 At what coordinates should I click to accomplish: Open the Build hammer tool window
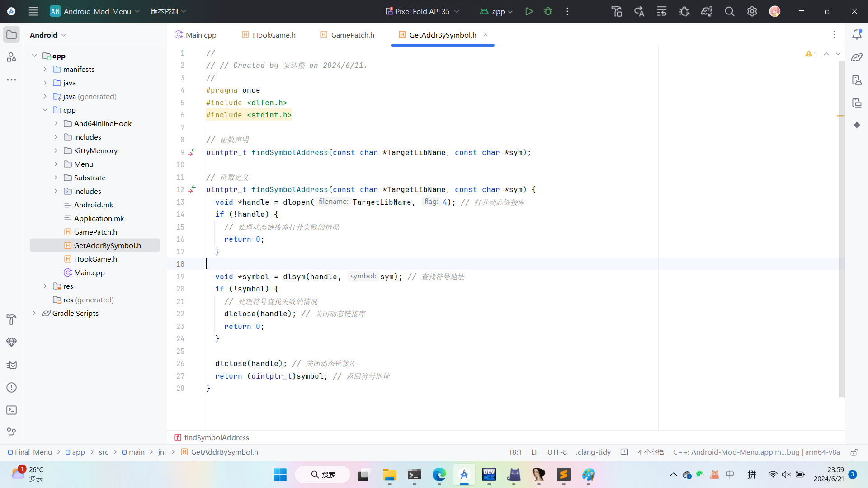(12, 320)
